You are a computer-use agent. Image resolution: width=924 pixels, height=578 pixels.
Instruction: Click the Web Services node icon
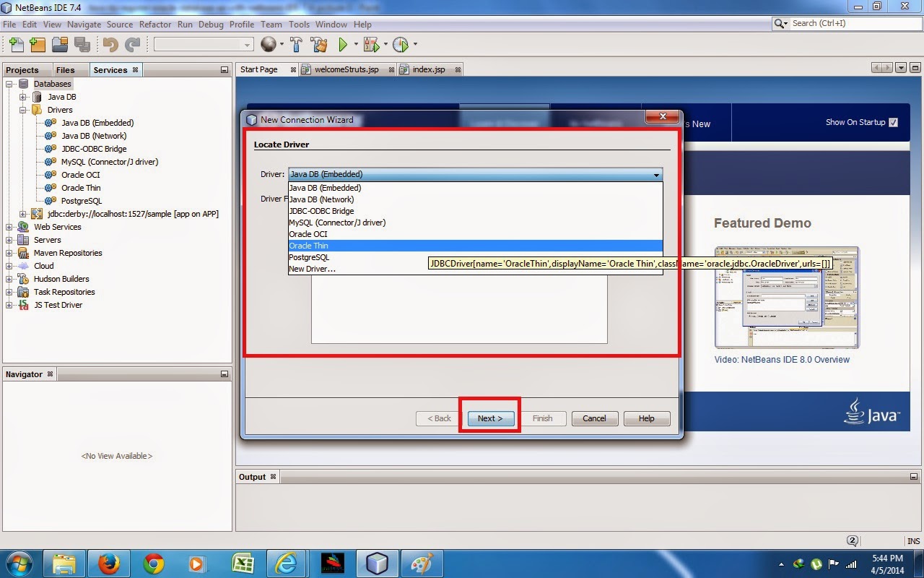pyautogui.click(x=23, y=227)
